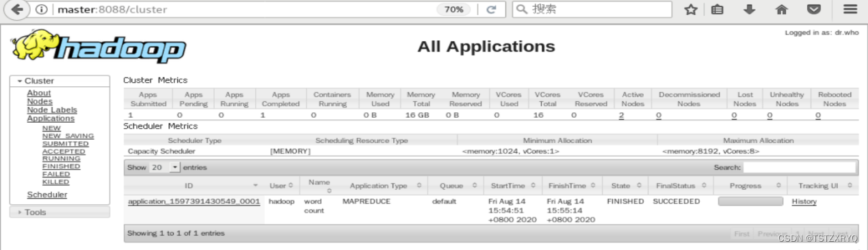Sort the table by StartTime column

pos(513,186)
